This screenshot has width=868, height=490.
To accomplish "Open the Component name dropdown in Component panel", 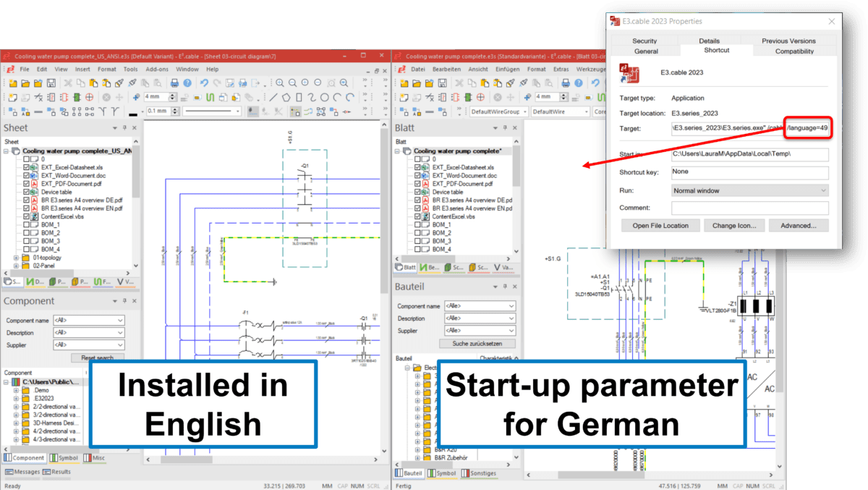I will 89,320.
